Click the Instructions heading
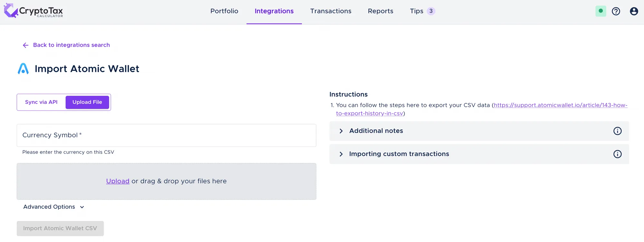644x242 pixels. pos(348,94)
